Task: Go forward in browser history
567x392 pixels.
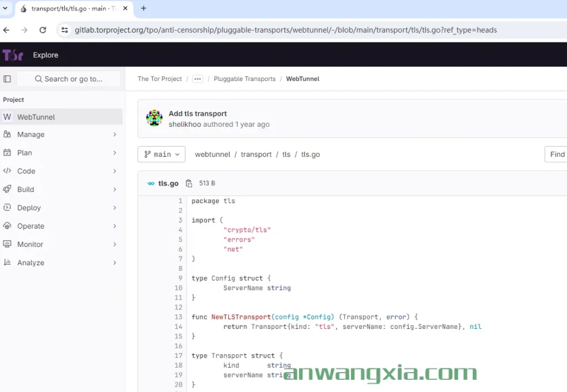Action: [24, 30]
